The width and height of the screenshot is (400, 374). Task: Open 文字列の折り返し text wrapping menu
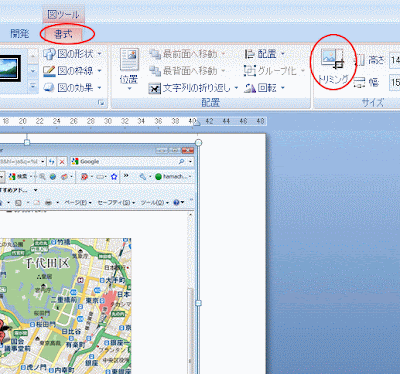click(x=193, y=88)
